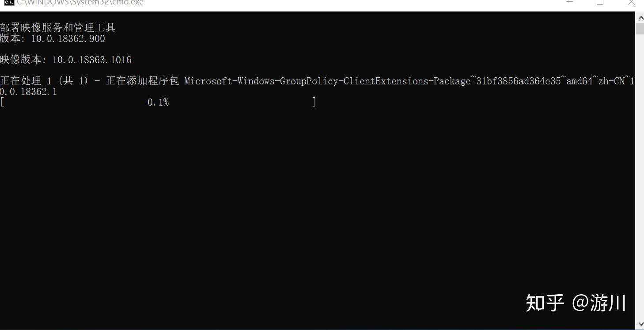Click the Microsoft-Windows-GroupPolicy-ClientExtensions-Package name

click(x=327, y=81)
